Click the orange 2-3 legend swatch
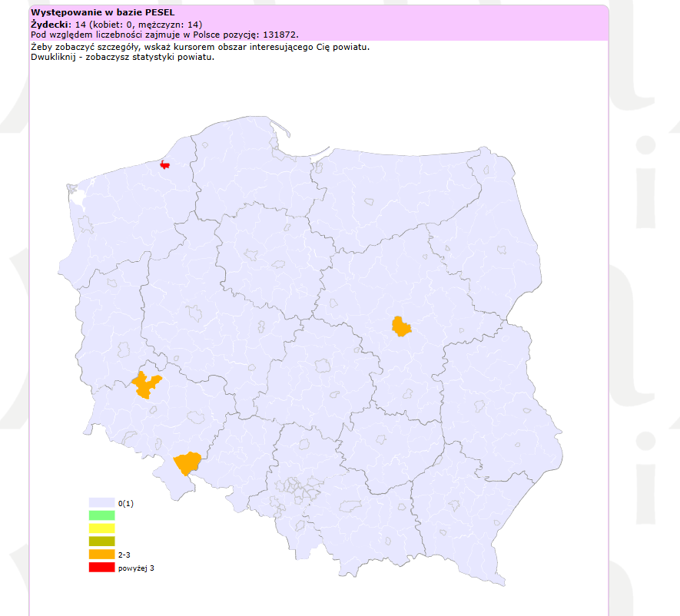 101,555
